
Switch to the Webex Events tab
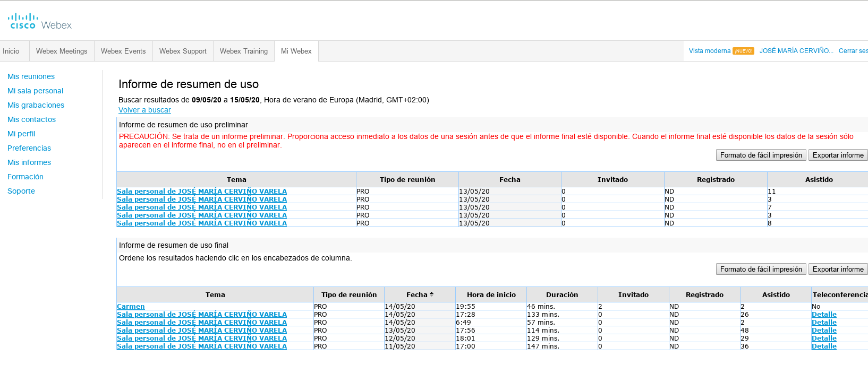tap(123, 51)
